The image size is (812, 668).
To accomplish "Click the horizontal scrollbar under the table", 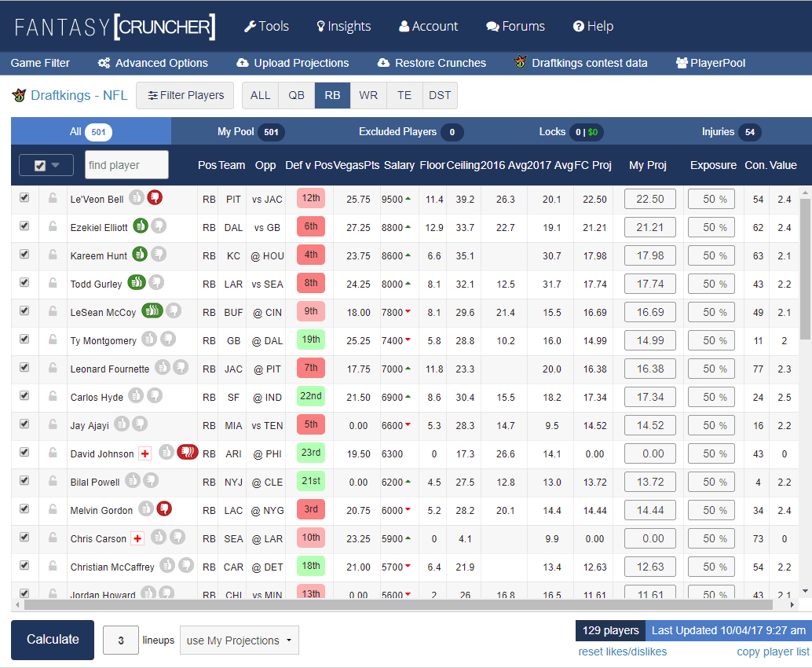I will (x=397, y=605).
